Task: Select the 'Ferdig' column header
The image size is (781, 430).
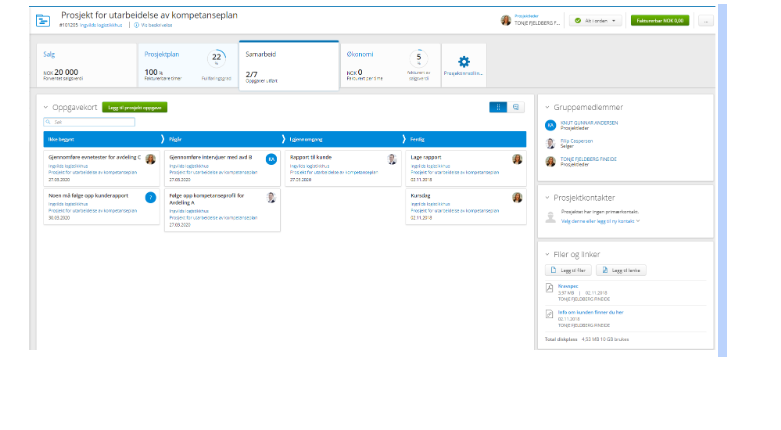Action: (466, 140)
